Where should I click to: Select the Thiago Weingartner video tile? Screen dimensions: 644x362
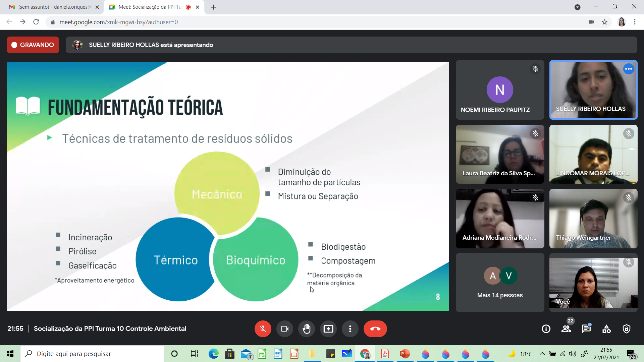point(593,218)
